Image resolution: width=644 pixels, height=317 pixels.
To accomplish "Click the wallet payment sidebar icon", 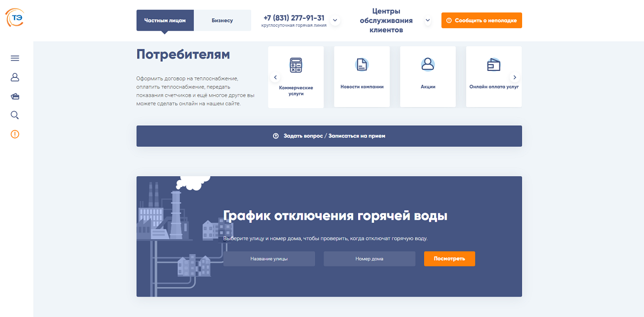I will (x=15, y=96).
